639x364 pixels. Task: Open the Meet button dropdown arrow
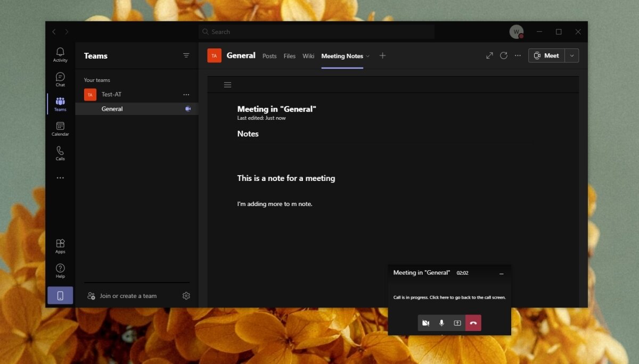(572, 55)
